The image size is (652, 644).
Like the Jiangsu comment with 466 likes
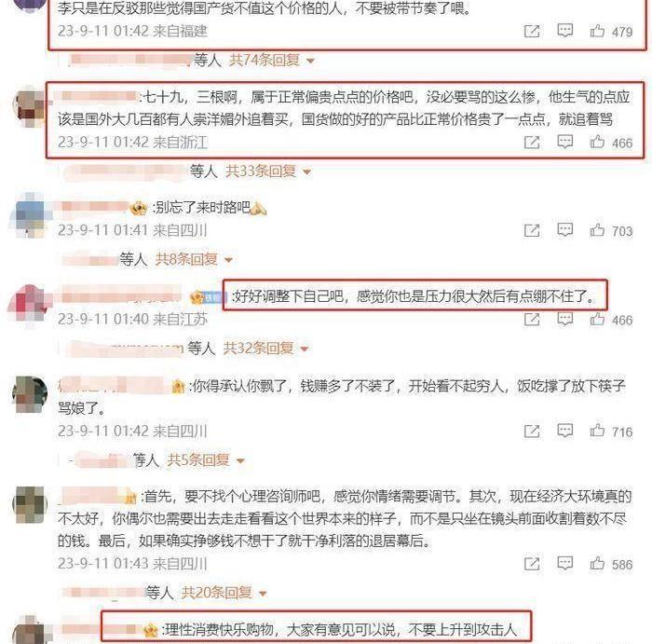597,319
